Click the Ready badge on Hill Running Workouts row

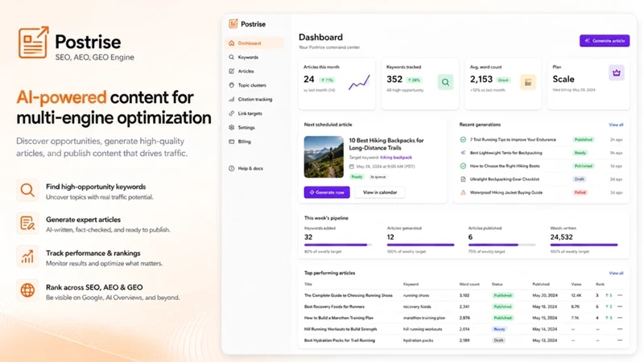499,329
